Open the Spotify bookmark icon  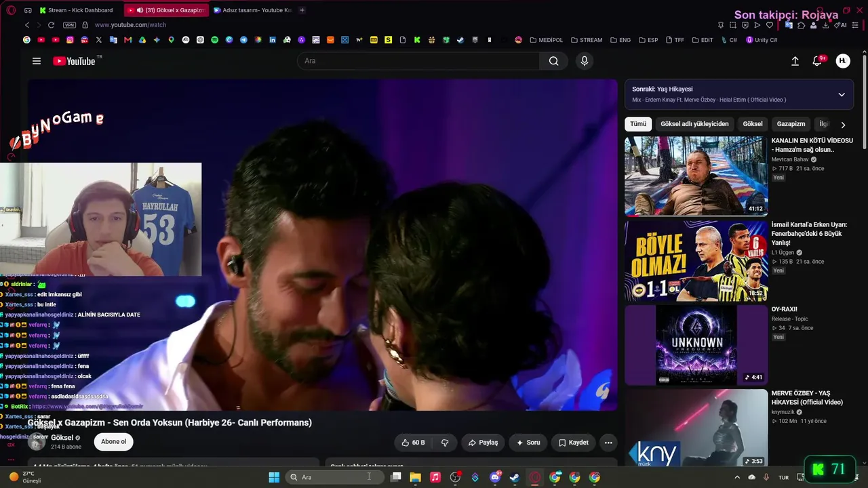(214, 40)
